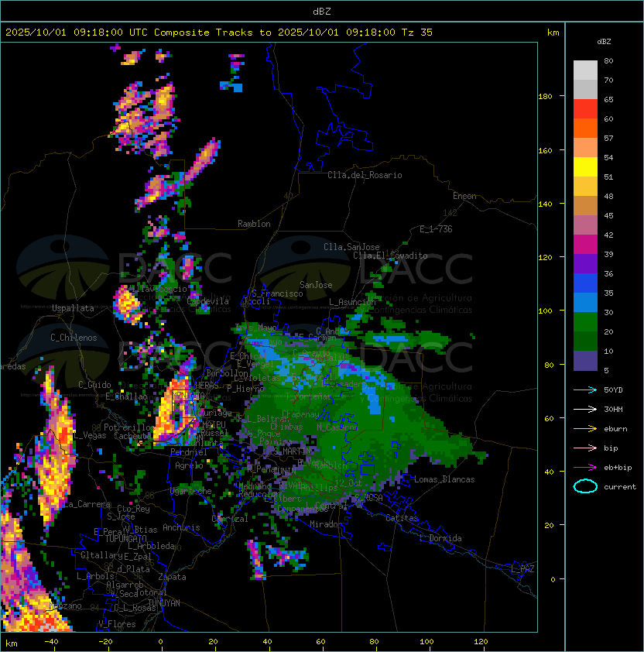Click the L_PAZ label
Image resolution: width=644 pixels, height=652 pixels.
tap(522, 569)
